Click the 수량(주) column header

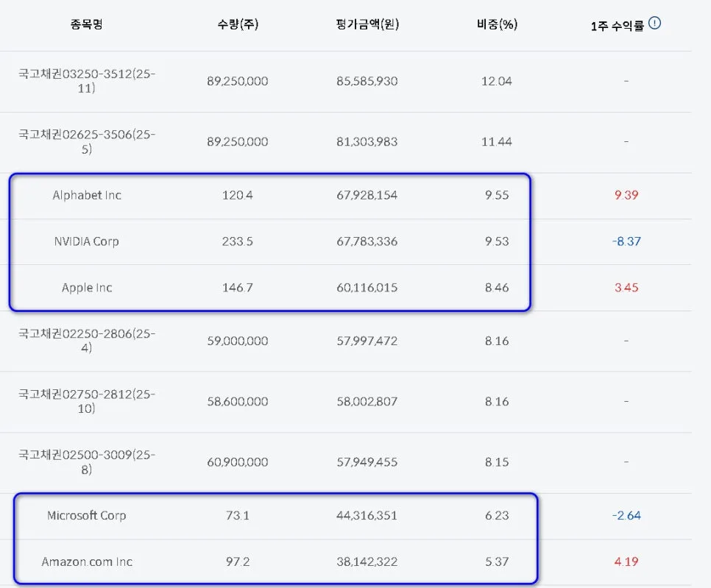238,24
